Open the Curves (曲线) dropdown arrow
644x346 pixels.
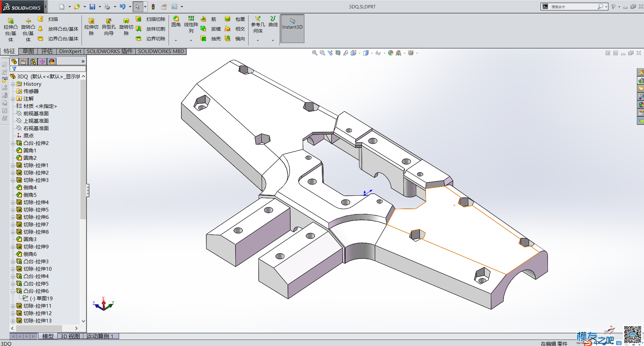click(273, 40)
